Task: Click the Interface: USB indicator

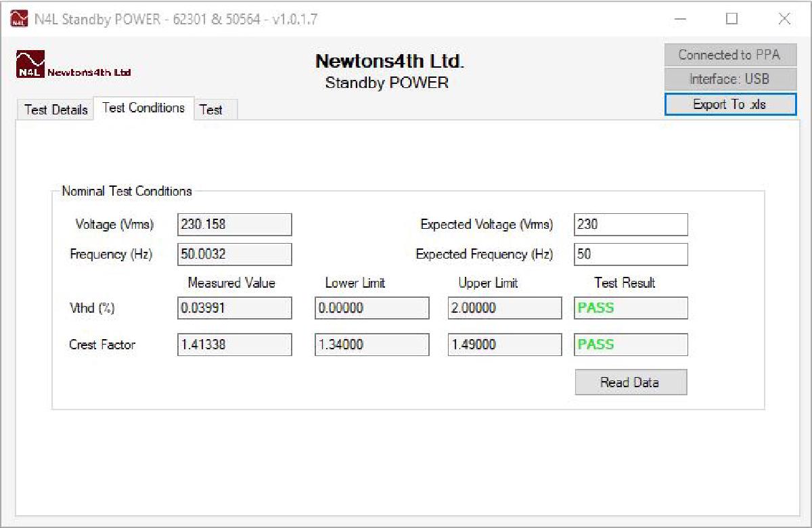Action: (x=730, y=79)
